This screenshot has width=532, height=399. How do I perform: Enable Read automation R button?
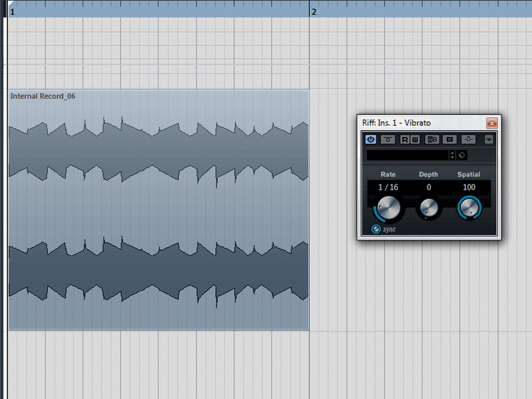pyautogui.click(x=405, y=139)
